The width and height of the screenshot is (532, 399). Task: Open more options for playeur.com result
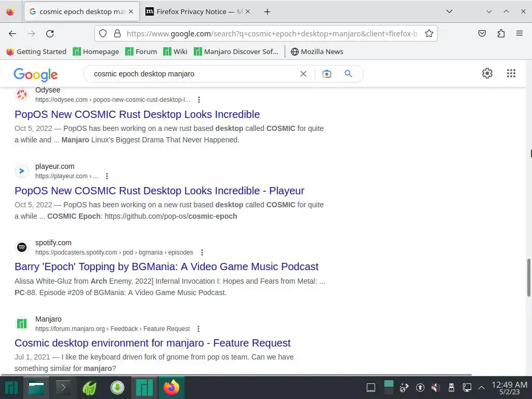point(107,176)
